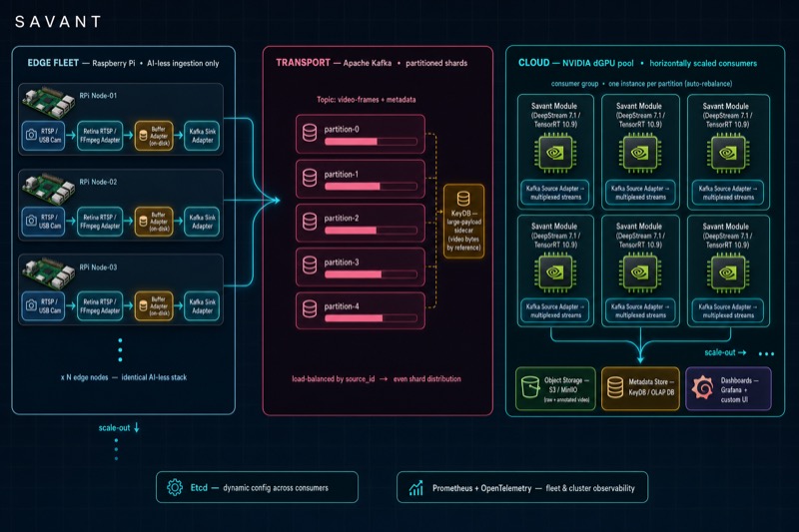
Task: Click the partition-3 fill bar
Action: (371, 274)
